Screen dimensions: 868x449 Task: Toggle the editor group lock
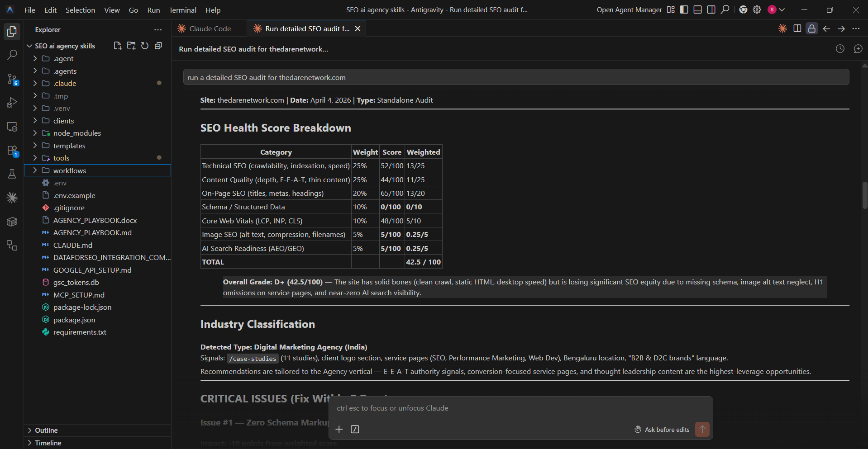click(812, 28)
